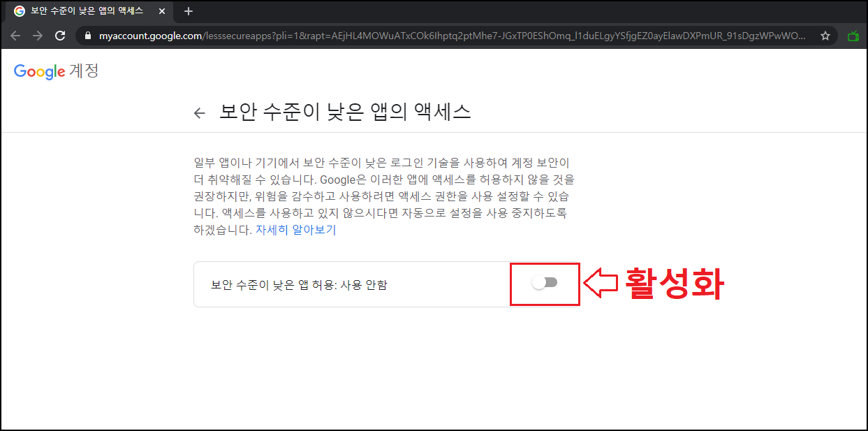Click the browser back arrow
The width and height of the screenshot is (868, 431).
(x=15, y=36)
